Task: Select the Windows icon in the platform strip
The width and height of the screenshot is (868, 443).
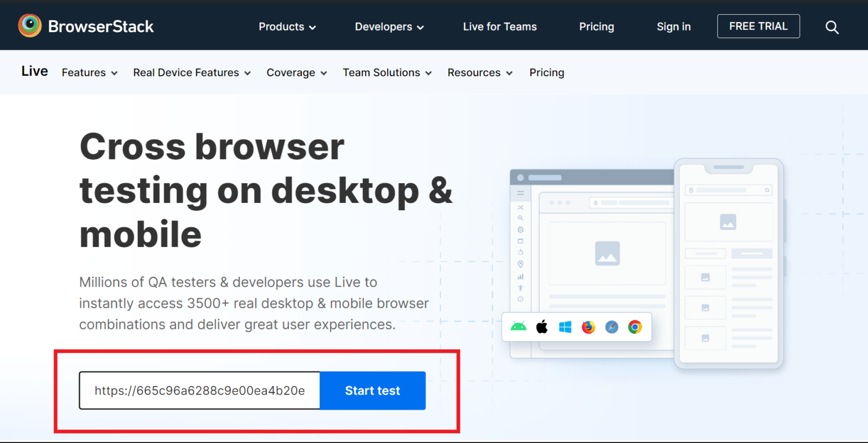Action: click(x=565, y=327)
